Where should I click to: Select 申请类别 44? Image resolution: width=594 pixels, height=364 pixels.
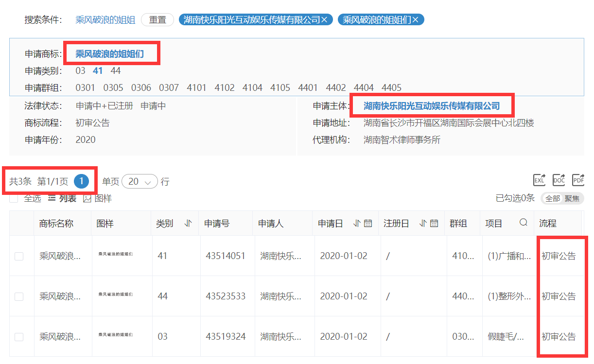click(x=116, y=71)
